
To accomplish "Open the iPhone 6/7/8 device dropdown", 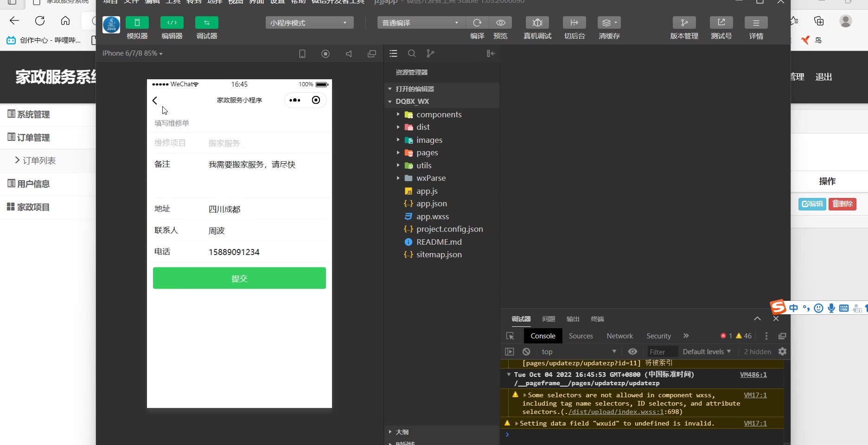I will coord(133,54).
